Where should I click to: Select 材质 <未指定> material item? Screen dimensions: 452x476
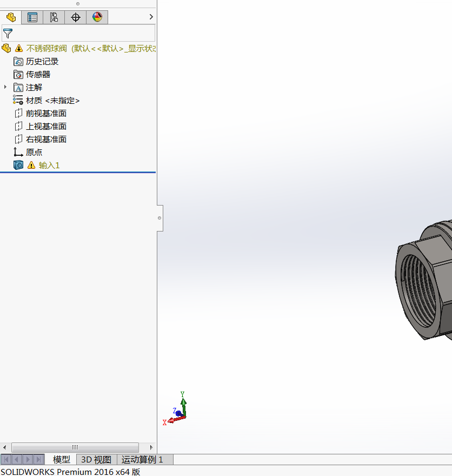click(x=52, y=100)
